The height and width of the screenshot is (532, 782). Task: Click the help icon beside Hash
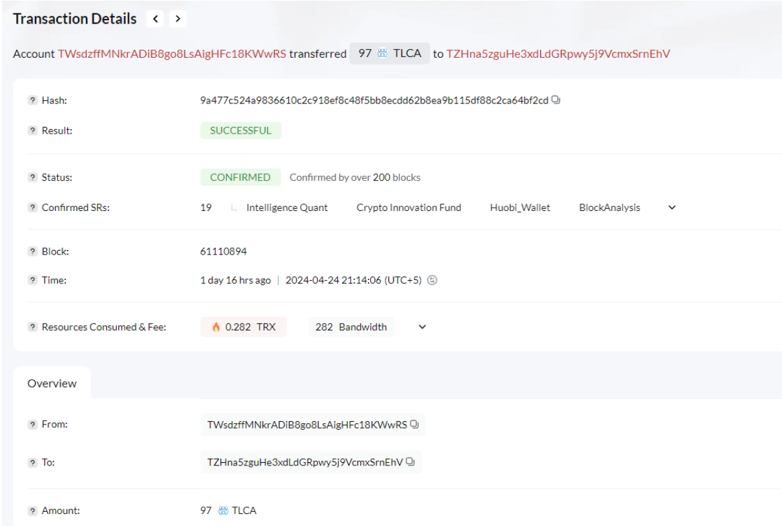point(32,101)
